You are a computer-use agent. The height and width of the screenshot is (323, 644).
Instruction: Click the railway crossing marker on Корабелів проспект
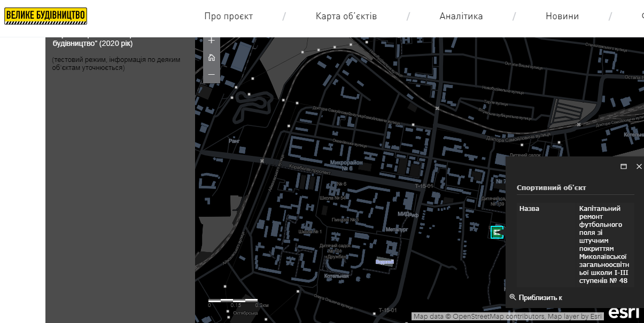pyautogui.click(x=262, y=161)
